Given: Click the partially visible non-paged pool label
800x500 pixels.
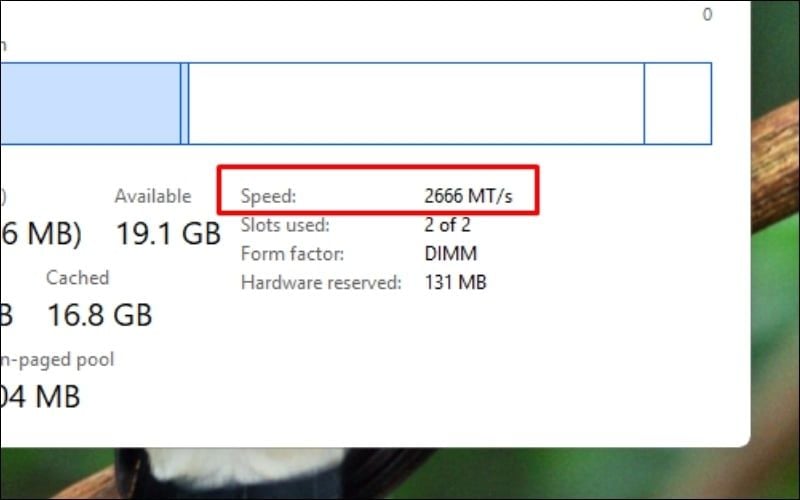Looking at the screenshot, I should point(57,360).
